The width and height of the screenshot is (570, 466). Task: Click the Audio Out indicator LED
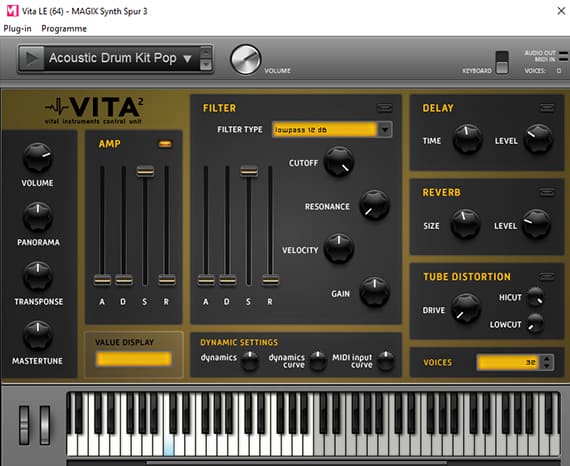[563, 53]
